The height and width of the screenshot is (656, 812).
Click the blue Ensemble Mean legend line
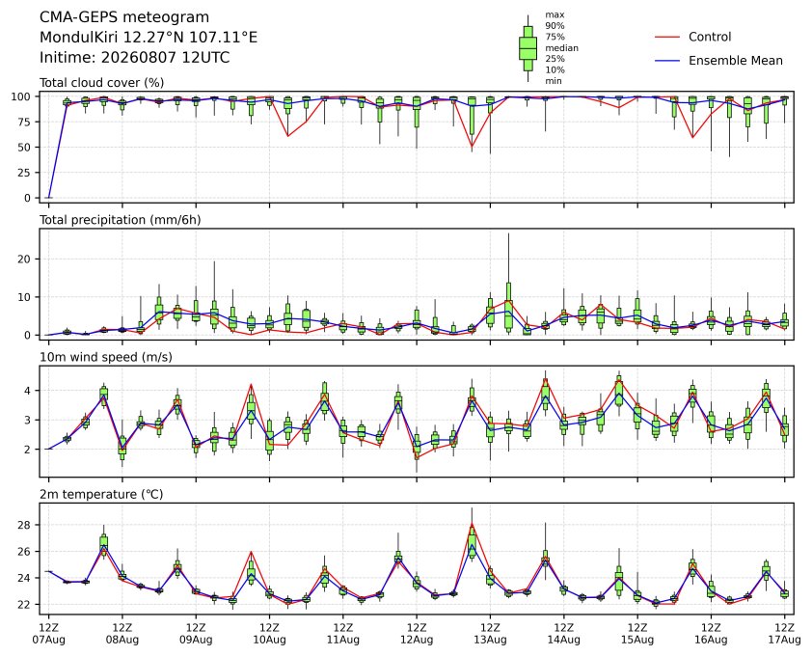click(667, 61)
